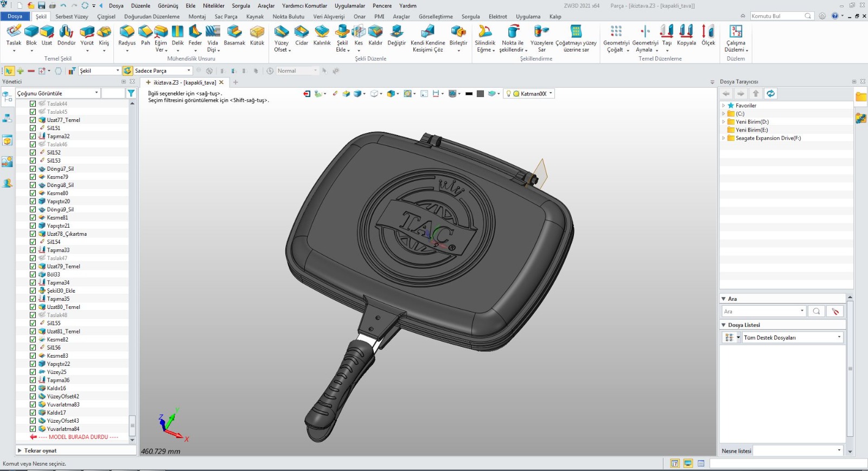Click the Nokta ile şekillendir tool
The height and width of the screenshot is (471, 868).
pyautogui.click(x=513, y=38)
